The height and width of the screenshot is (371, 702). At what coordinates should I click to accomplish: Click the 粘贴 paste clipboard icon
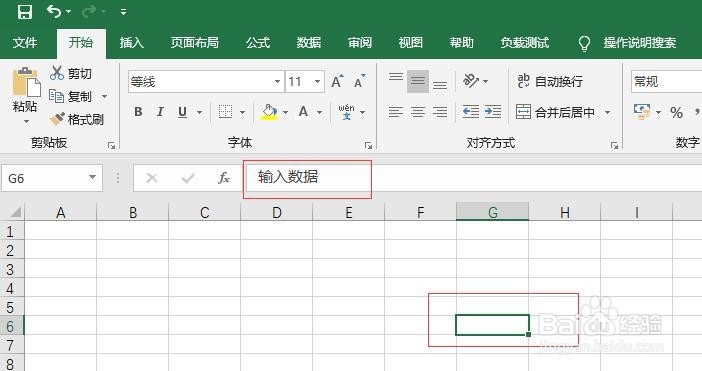(26, 82)
